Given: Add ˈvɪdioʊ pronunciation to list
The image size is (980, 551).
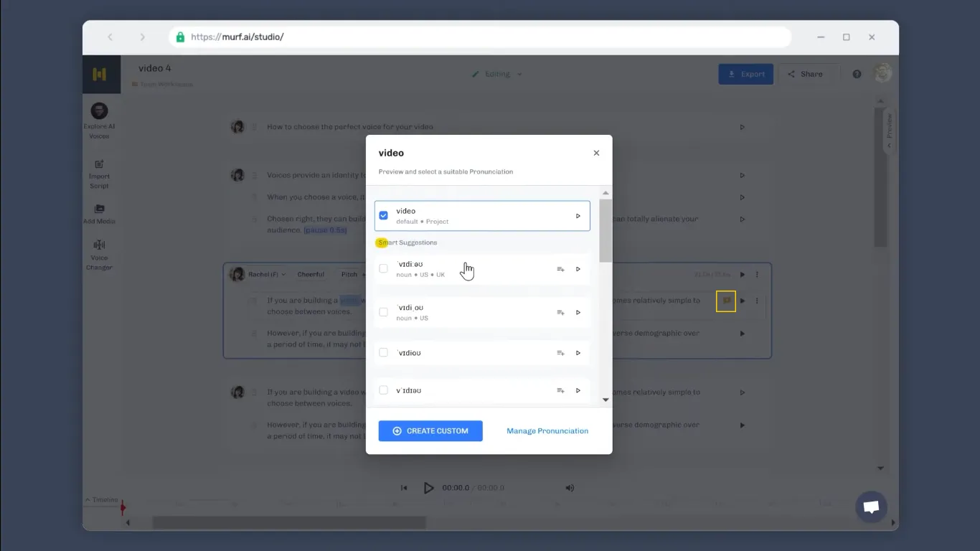Looking at the screenshot, I should [x=560, y=353].
